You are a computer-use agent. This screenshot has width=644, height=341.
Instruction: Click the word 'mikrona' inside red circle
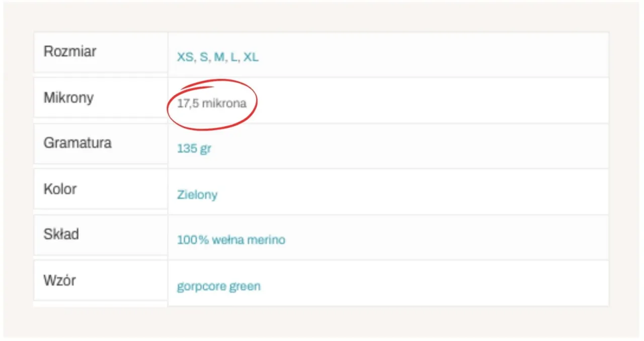(x=224, y=104)
